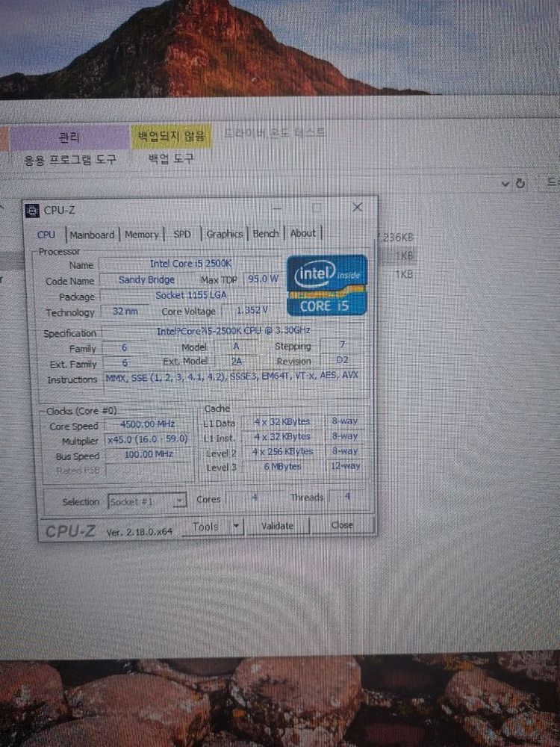Open the Memory tab
This screenshot has width=560, height=747.
[141, 235]
